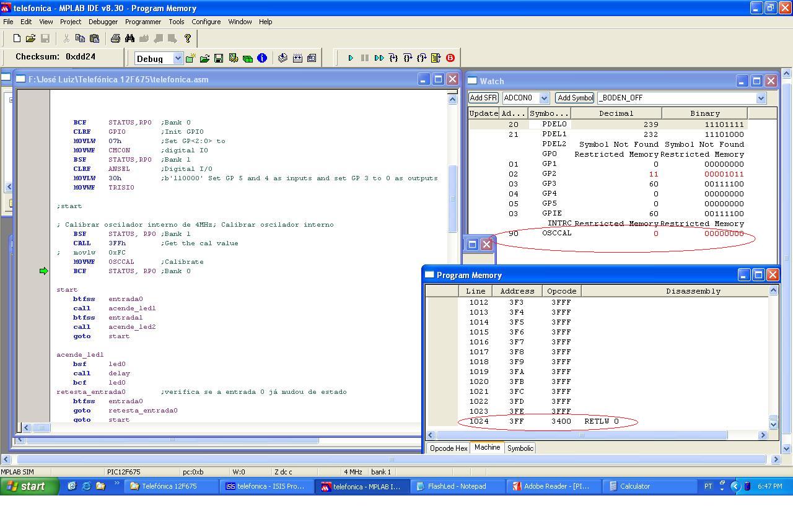Click the Program Memory horizontal scrollbar thumb
Screen dimensions: 793x532
coord(581,435)
